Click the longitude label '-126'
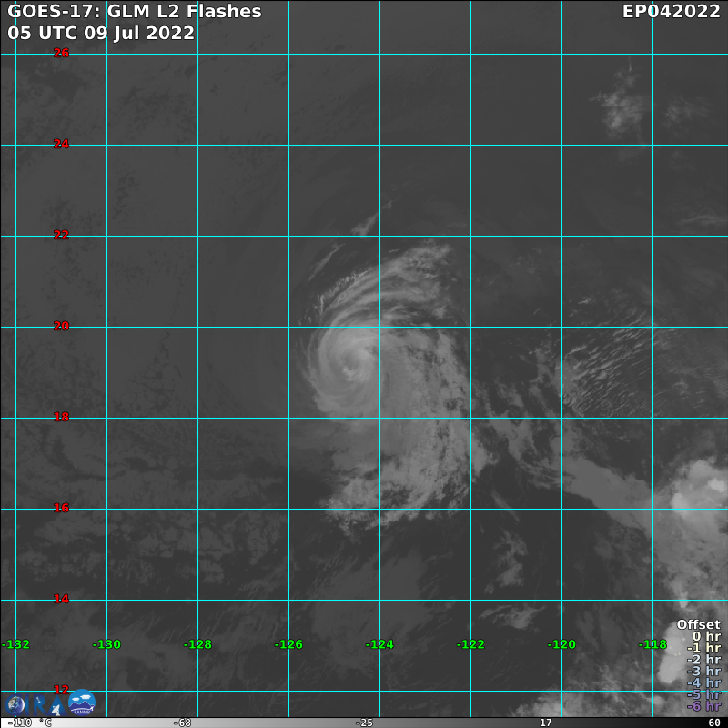Viewport: 728px width, 728px height. click(x=288, y=644)
